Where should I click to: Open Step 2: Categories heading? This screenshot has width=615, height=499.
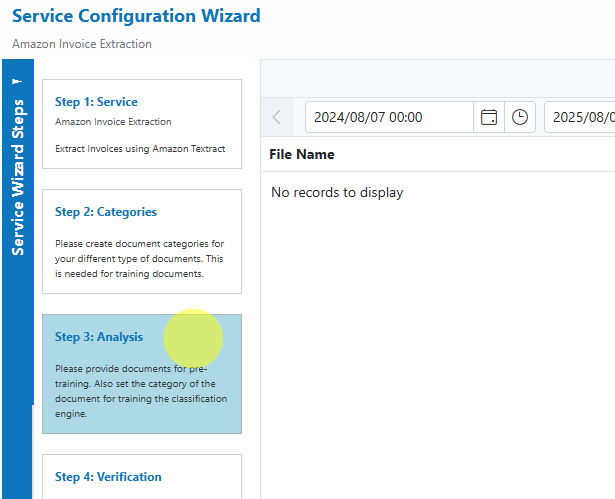pos(106,212)
